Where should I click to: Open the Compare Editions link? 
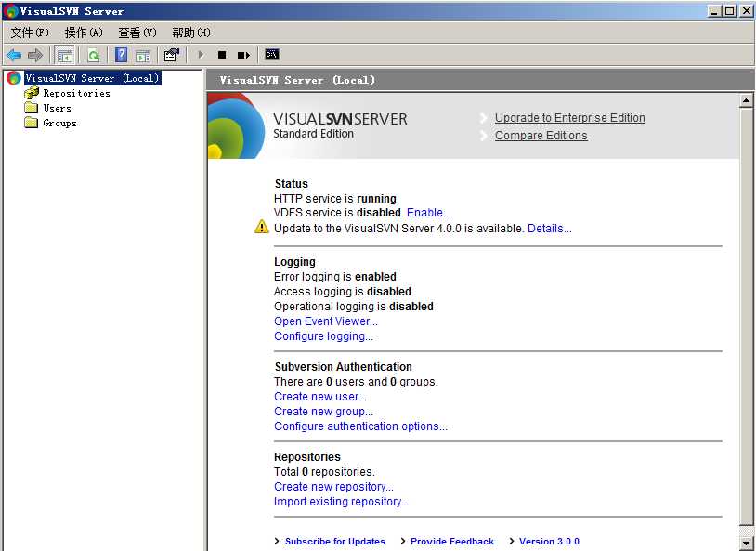(541, 136)
